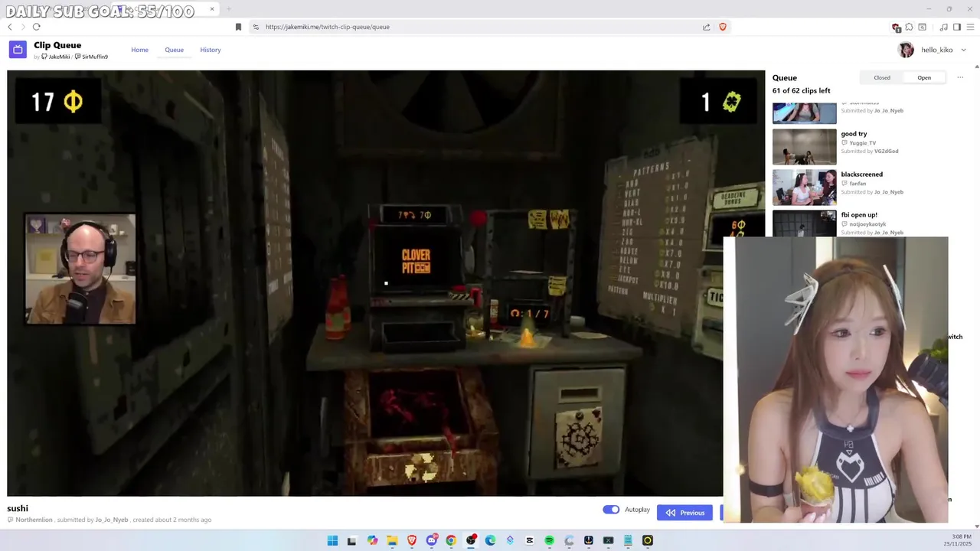Open CapCut from the taskbar

coord(529,540)
